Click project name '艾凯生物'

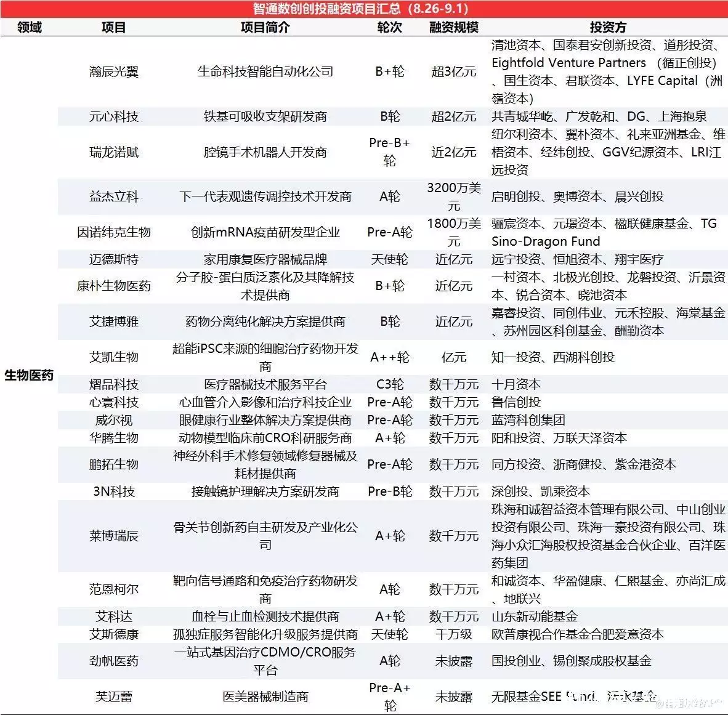(x=114, y=357)
